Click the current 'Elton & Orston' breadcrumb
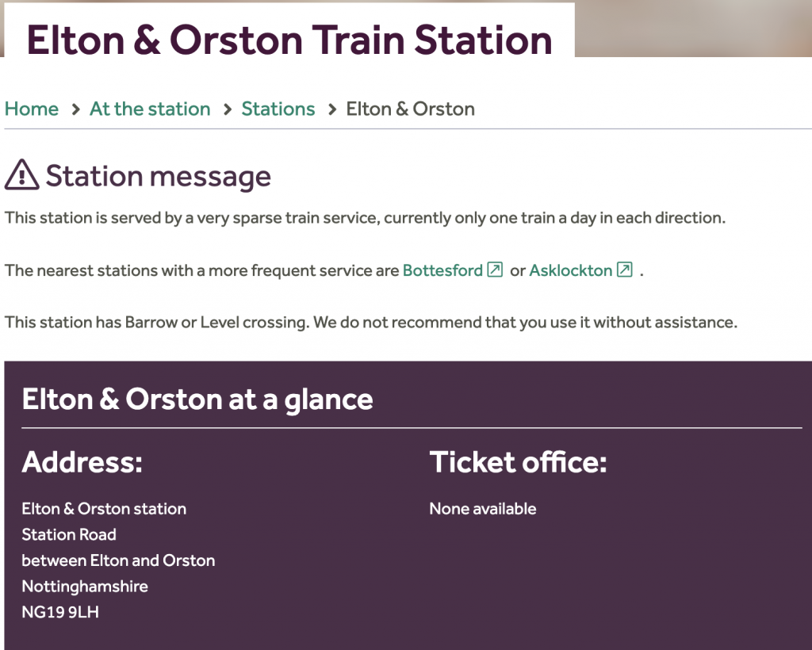The width and height of the screenshot is (812, 650). point(410,109)
